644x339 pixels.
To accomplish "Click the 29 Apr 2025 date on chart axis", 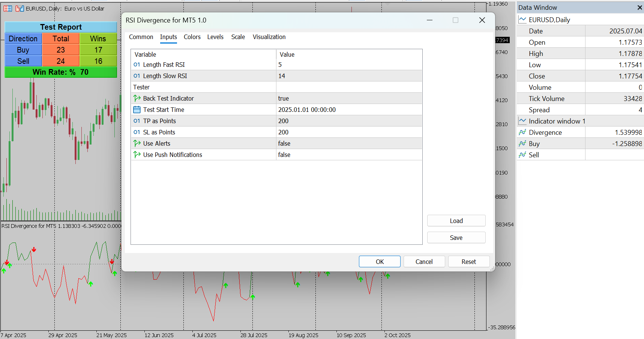I will tap(63, 335).
